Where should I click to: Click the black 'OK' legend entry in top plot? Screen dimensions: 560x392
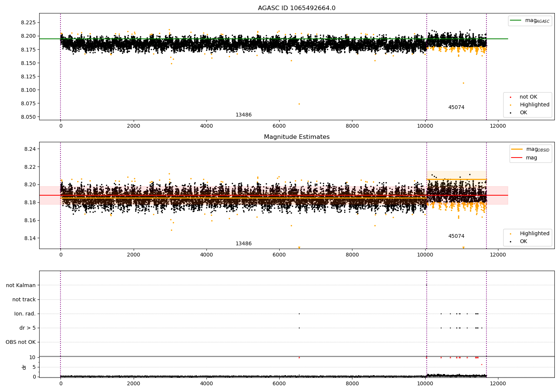[523, 113]
